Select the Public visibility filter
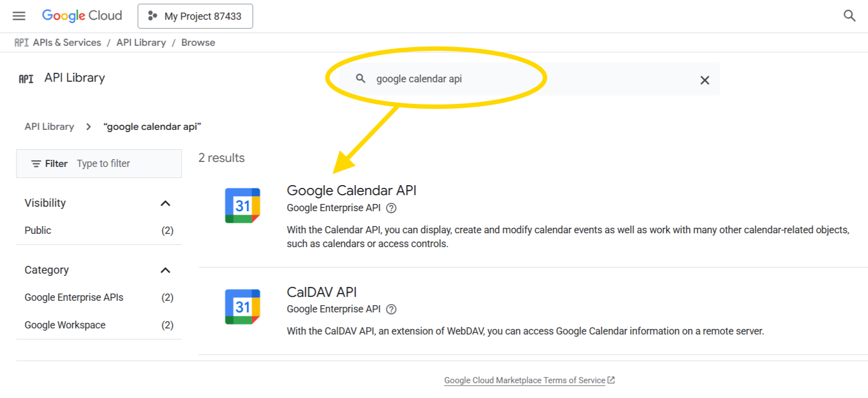 [38, 230]
